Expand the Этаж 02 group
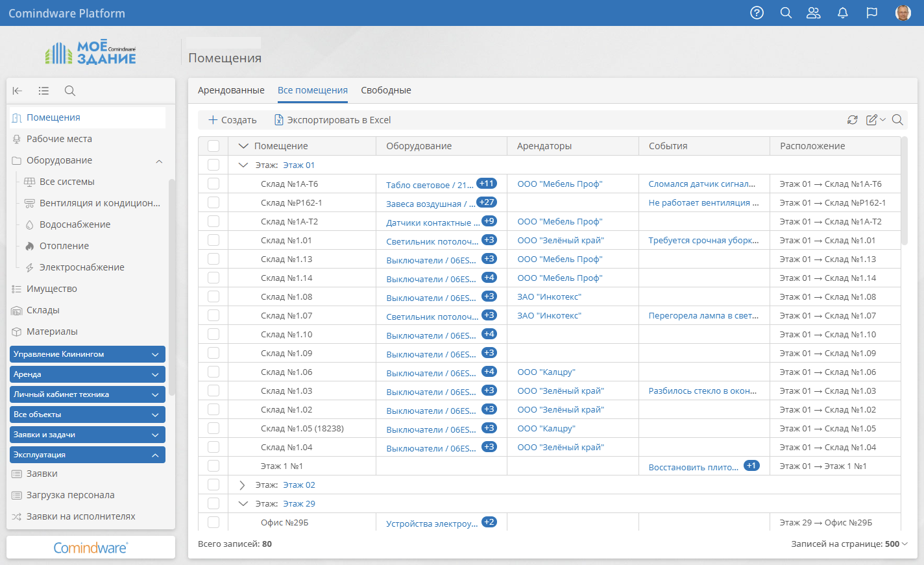924x565 pixels. [x=243, y=485]
